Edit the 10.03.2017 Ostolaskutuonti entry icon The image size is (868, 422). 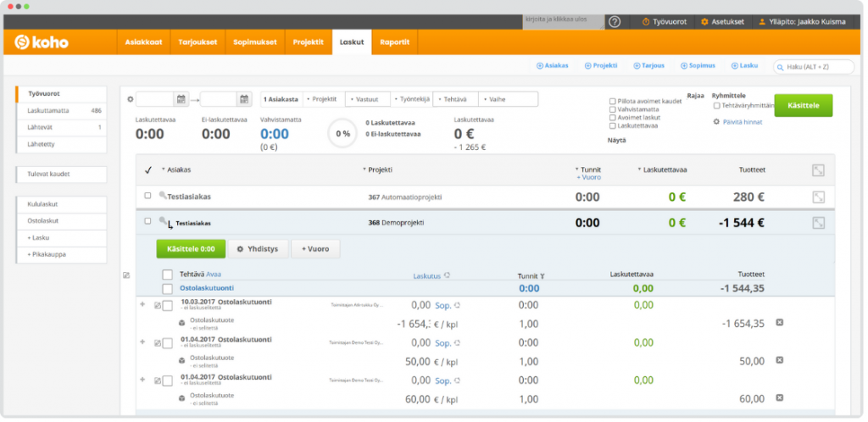(157, 305)
